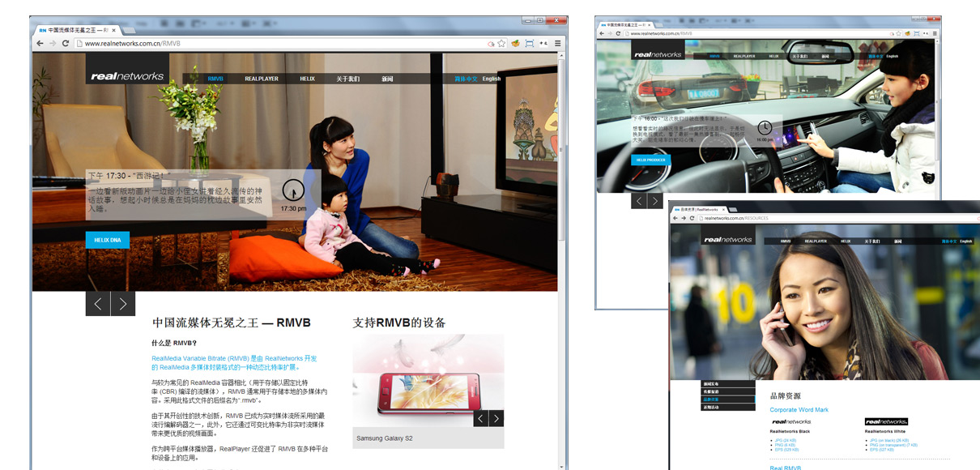Screen dimensions: 980x470
Task: Go to the previous hero slide in the large window
Action: (x=98, y=304)
